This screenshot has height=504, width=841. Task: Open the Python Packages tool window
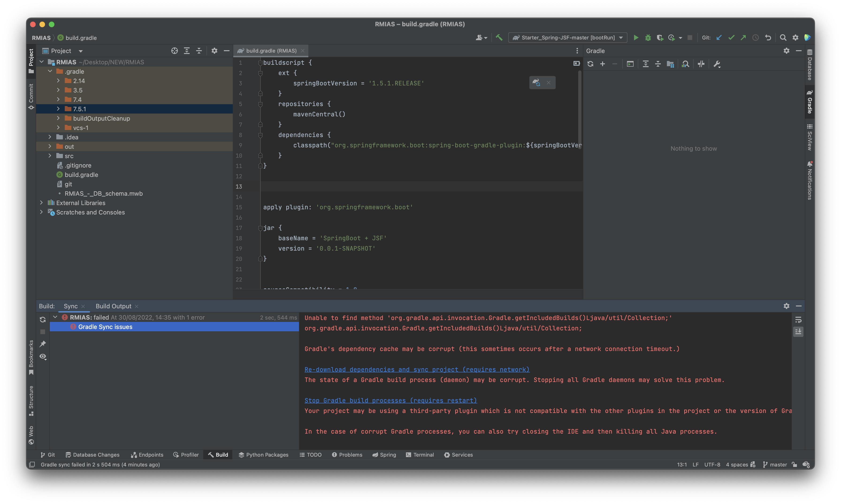point(264,455)
